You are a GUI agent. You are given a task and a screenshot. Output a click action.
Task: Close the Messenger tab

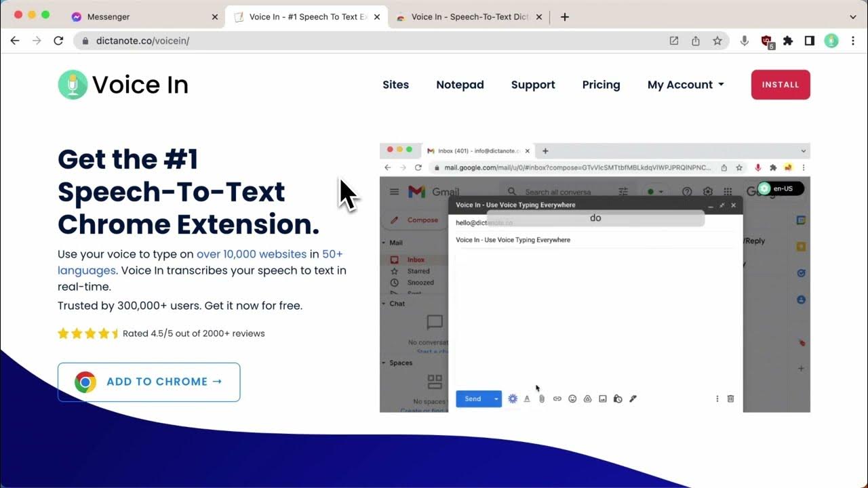pyautogui.click(x=215, y=17)
